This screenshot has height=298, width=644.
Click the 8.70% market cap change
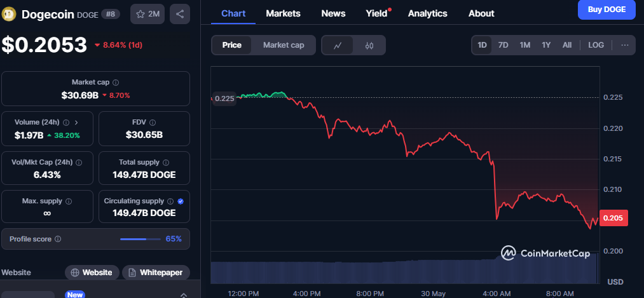120,96
